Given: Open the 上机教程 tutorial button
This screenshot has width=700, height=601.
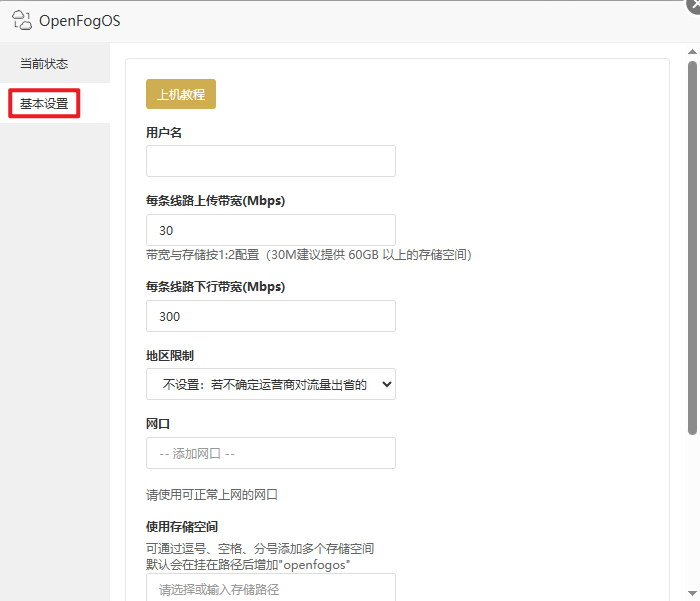Looking at the screenshot, I should 181,94.
